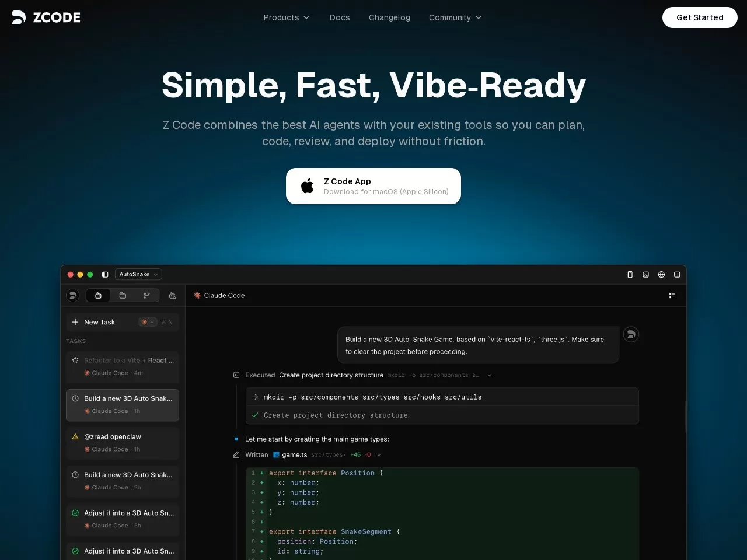Viewport: 747px width, 560px height.
Task: Click the "Simple, Fast, Vibe-Ready" heading
Action: click(x=373, y=85)
